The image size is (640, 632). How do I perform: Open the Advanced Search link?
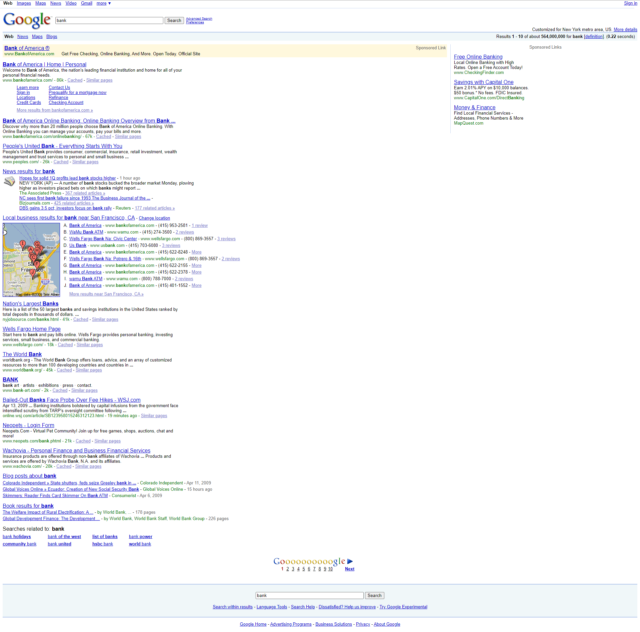[x=199, y=19]
